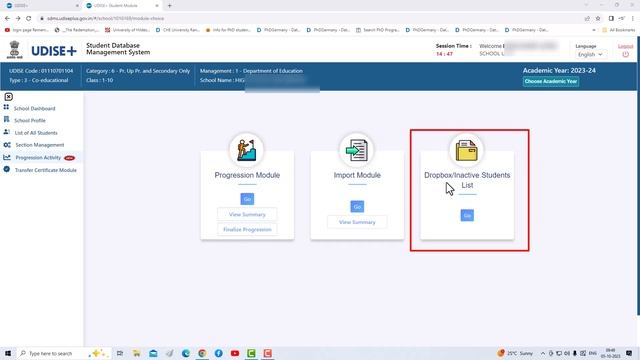Click the Finalize Progression button
This screenshot has height=360, width=640.
tap(247, 229)
